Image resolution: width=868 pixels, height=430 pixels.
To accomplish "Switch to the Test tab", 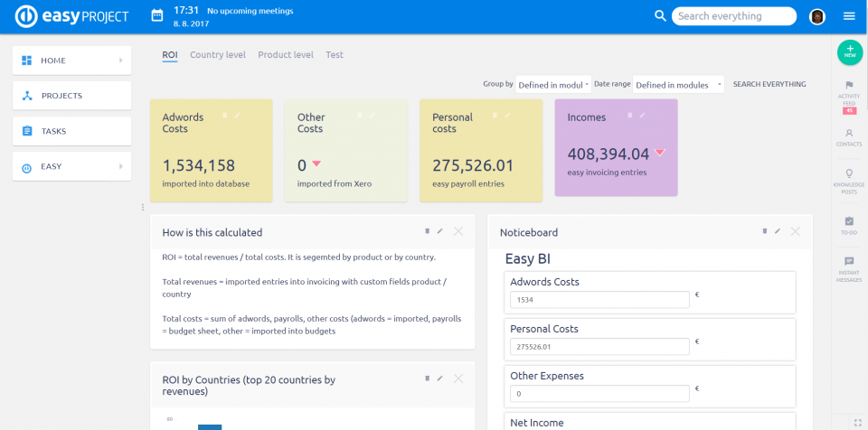I will click(x=335, y=55).
